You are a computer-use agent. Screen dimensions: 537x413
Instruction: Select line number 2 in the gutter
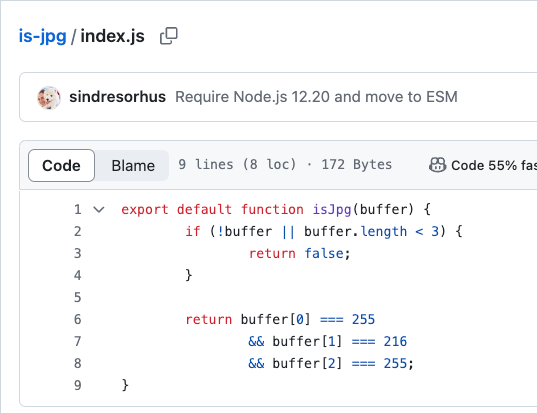point(78,231)
